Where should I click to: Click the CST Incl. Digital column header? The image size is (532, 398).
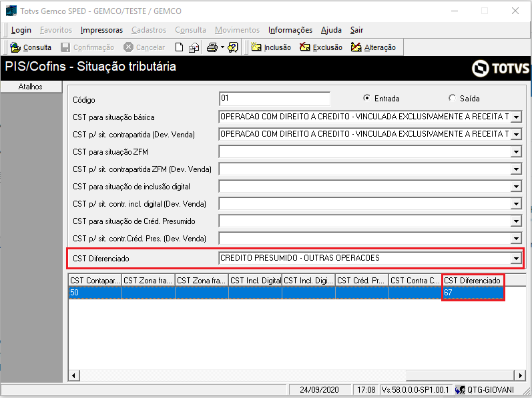pos(255,281)
